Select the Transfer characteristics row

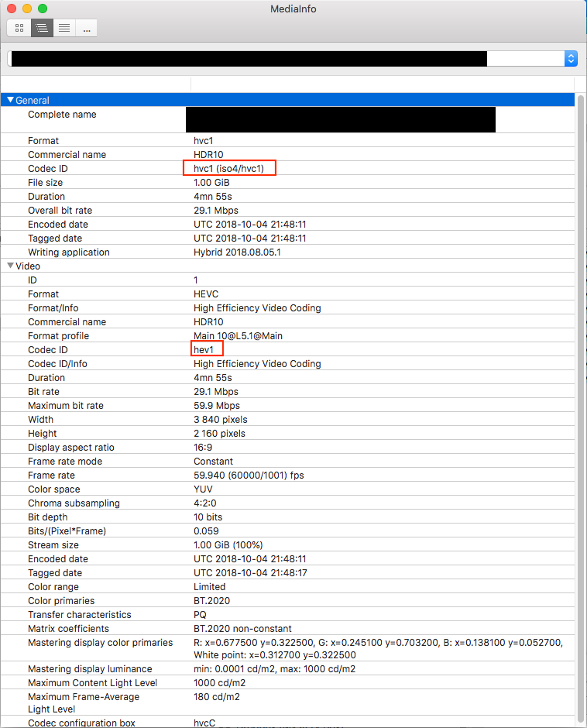(79, 614)
